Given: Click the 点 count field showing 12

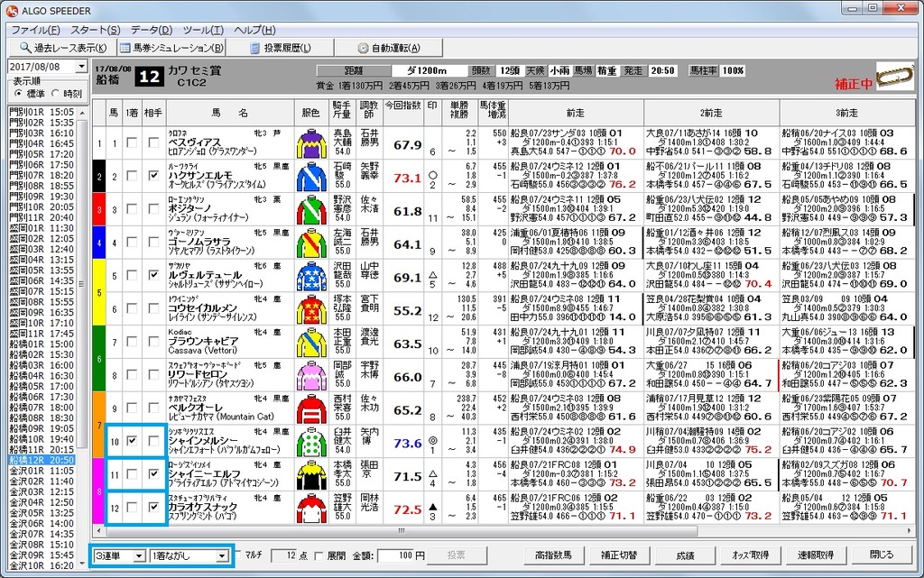Looking at the screenshot, I should (284, 555).
